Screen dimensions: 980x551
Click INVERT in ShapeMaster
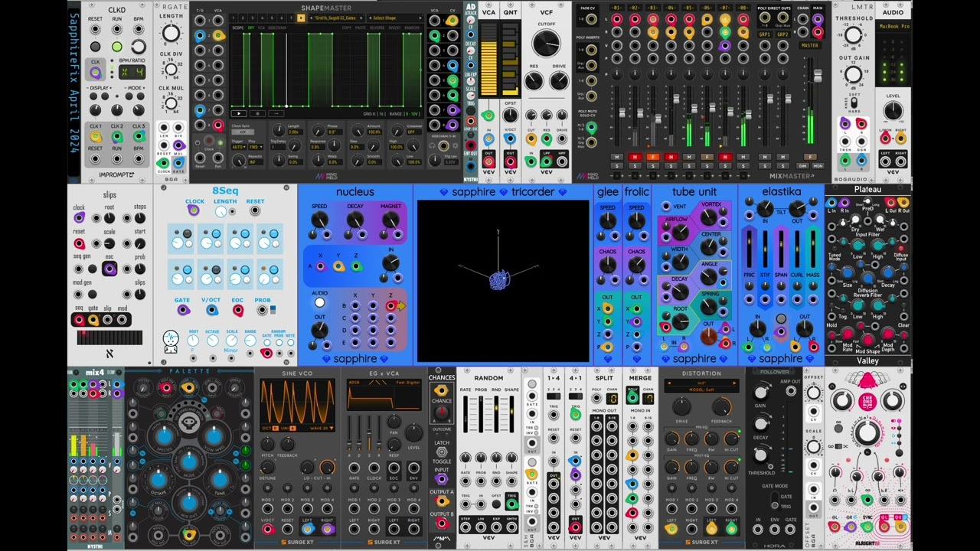[395, 28]
